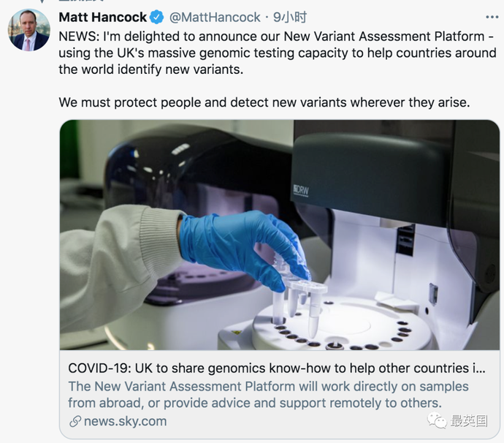Click the 最英国 watermark text

pos(469,421)
